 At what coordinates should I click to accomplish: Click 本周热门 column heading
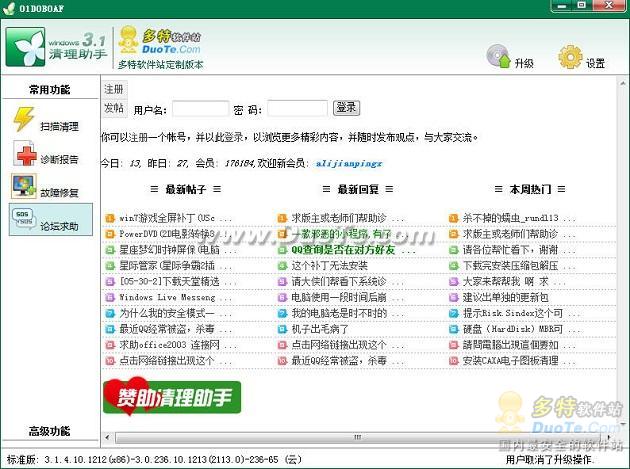click(530, 189)
